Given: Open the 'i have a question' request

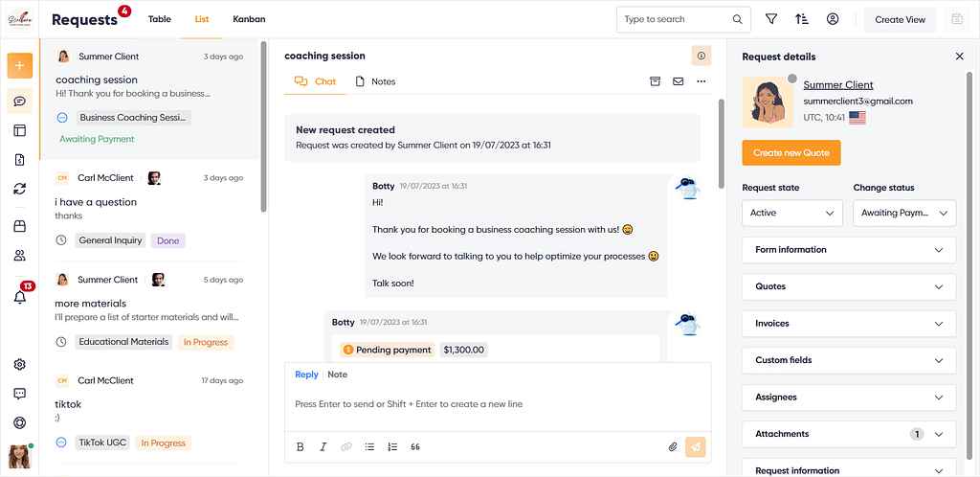Looking at the screenshot, I should click(148, 210).
